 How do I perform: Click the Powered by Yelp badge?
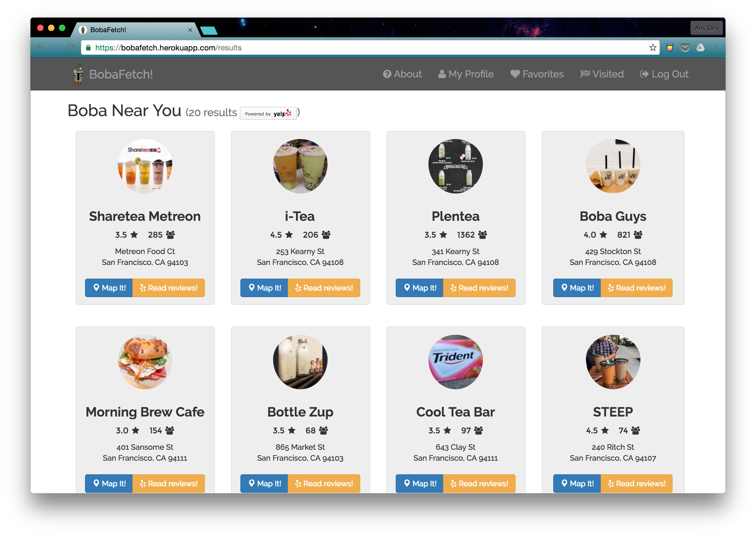pyautogui.click(x=268, y=114)
